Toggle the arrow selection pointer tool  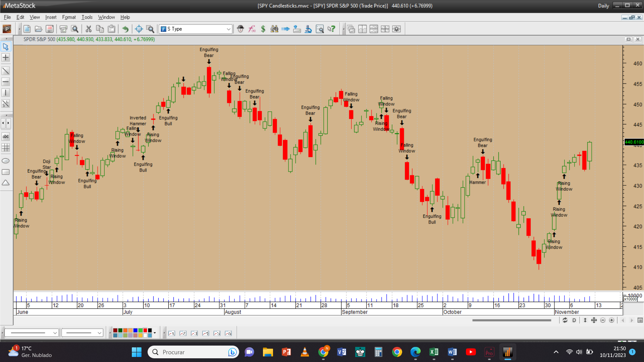[6, 47]
